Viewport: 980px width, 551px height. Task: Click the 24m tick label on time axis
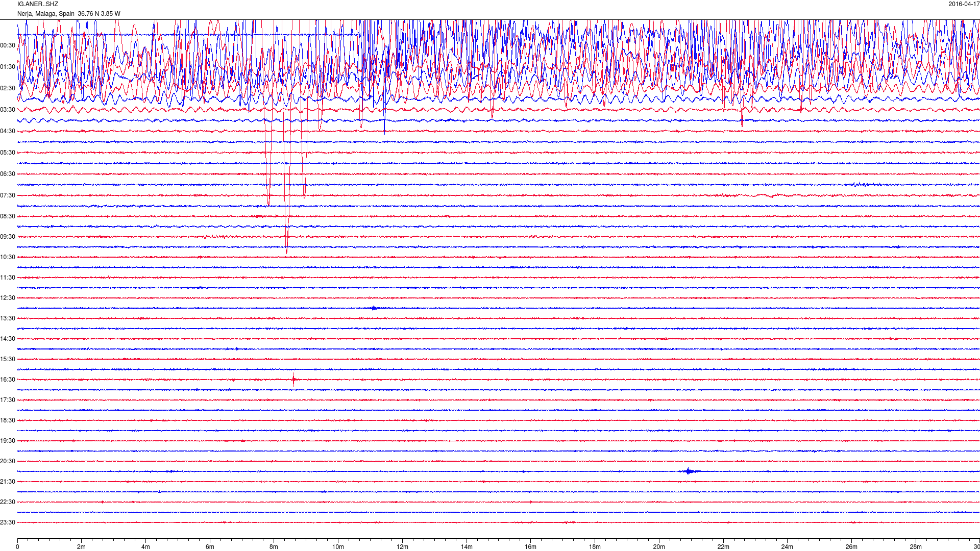[x=787, y=547]
